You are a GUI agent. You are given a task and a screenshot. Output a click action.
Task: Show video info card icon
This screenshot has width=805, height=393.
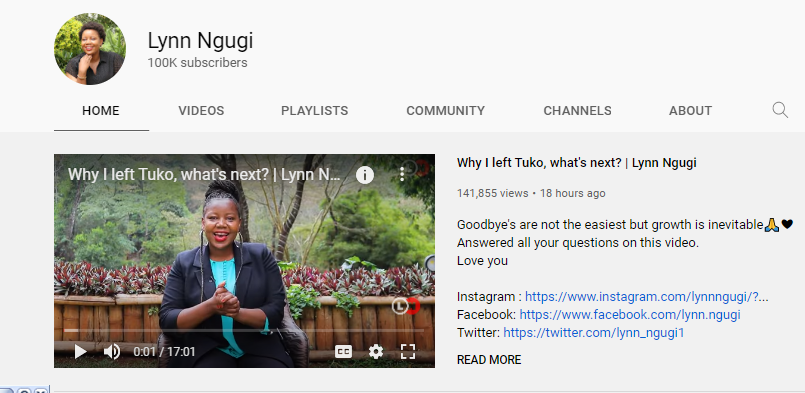[x=365, y=175]
